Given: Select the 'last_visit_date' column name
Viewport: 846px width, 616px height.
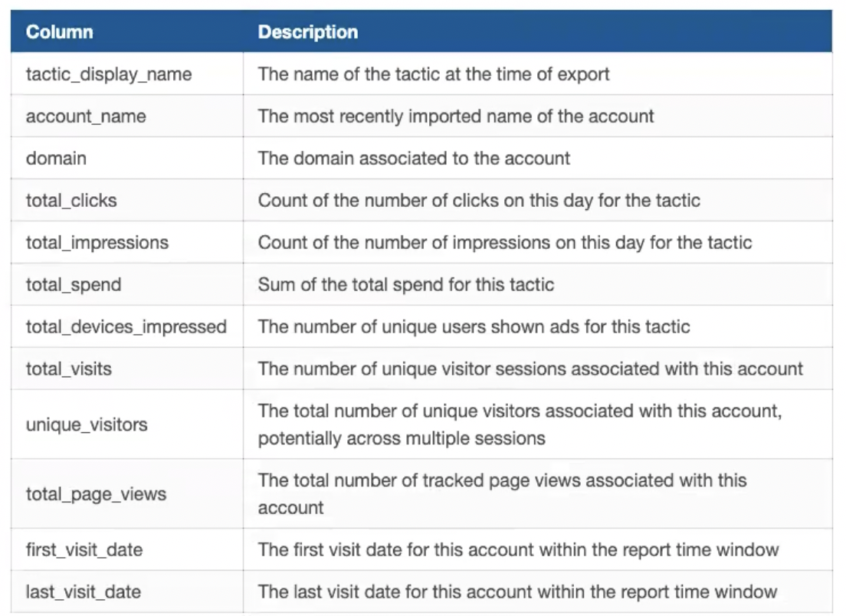Looking at the screenshot, I should click(83, 591).
